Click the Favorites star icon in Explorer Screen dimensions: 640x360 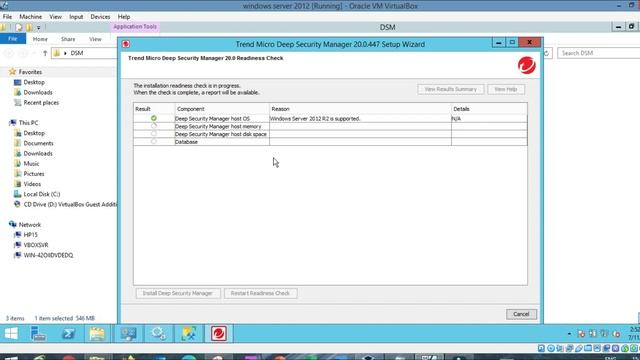click(x=12, y=72)
